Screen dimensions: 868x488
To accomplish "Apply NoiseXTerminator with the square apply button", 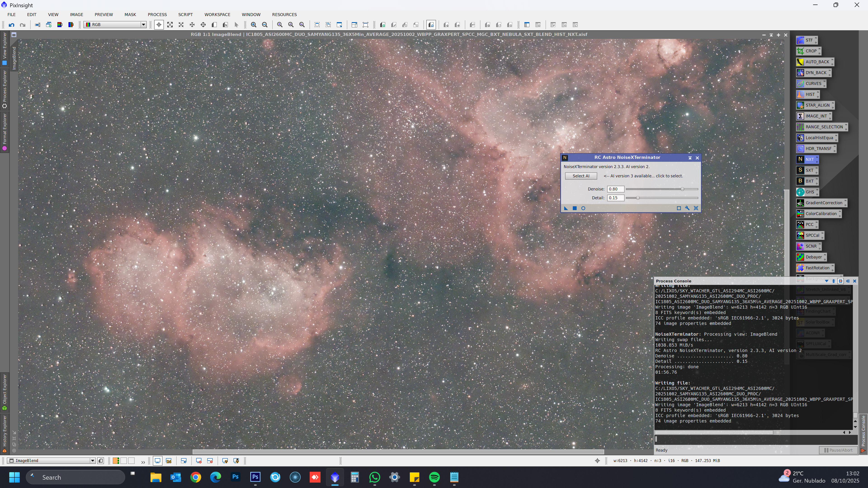I will pos(575,208).
